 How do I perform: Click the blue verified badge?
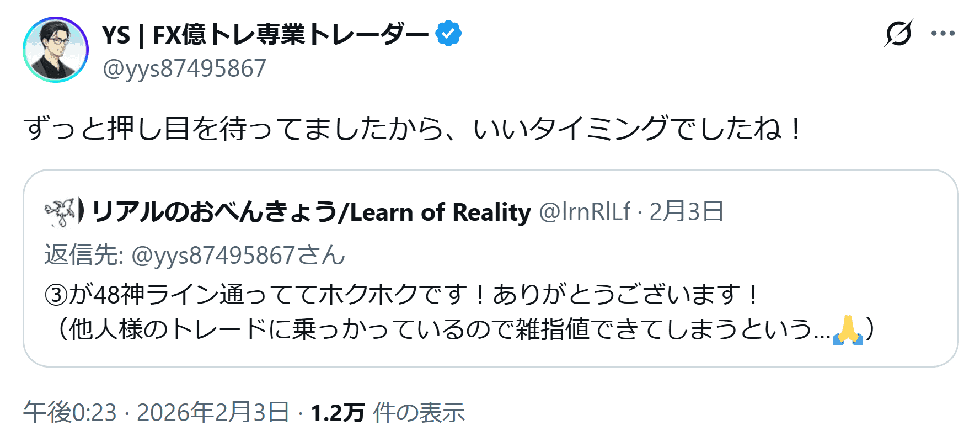tap(448, 34)
